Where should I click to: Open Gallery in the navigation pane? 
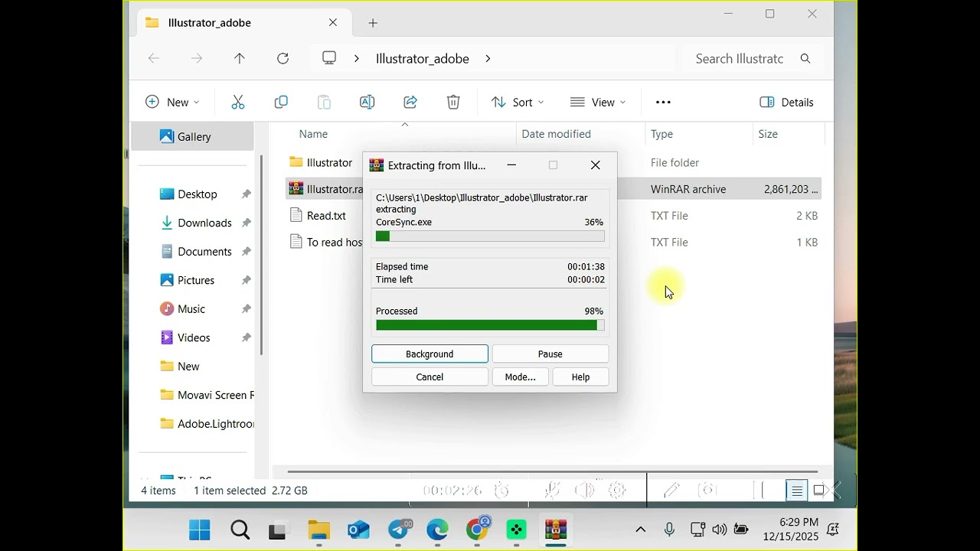[192, 136]
